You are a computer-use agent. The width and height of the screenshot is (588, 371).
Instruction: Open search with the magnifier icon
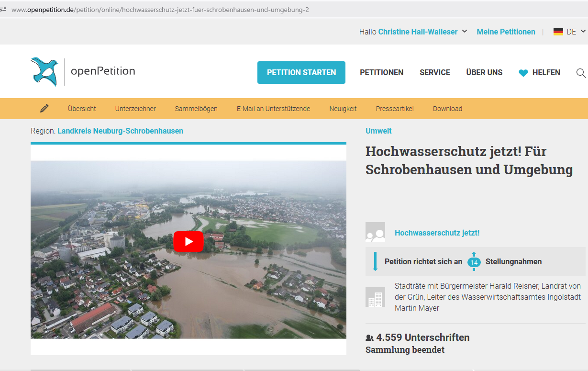tap(581, 73)
